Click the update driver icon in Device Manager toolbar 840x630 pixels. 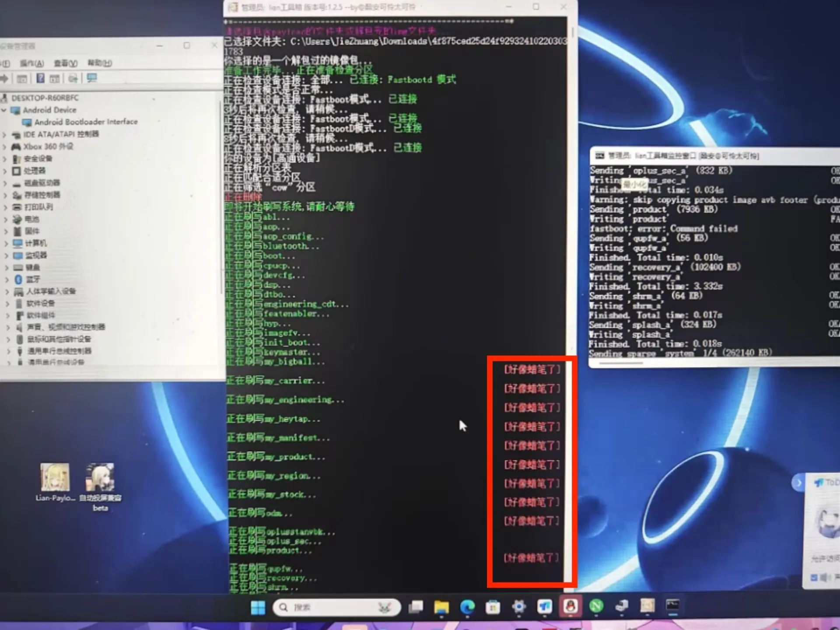[73, 78]
